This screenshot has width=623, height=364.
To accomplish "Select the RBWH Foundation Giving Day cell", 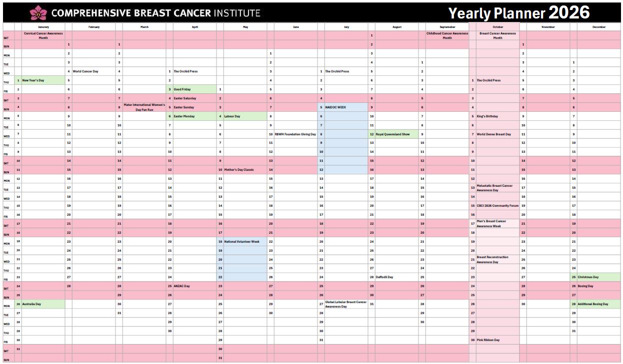I will (x=295, y=134).
